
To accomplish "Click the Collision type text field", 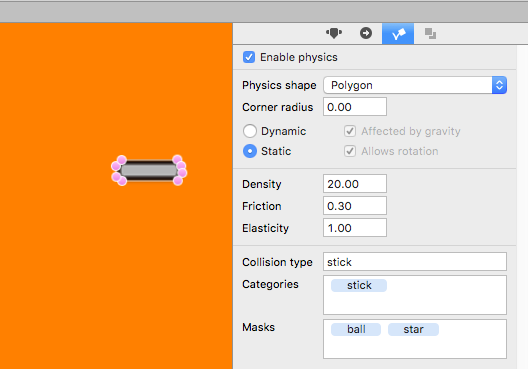I will click(x=415, y=262).
